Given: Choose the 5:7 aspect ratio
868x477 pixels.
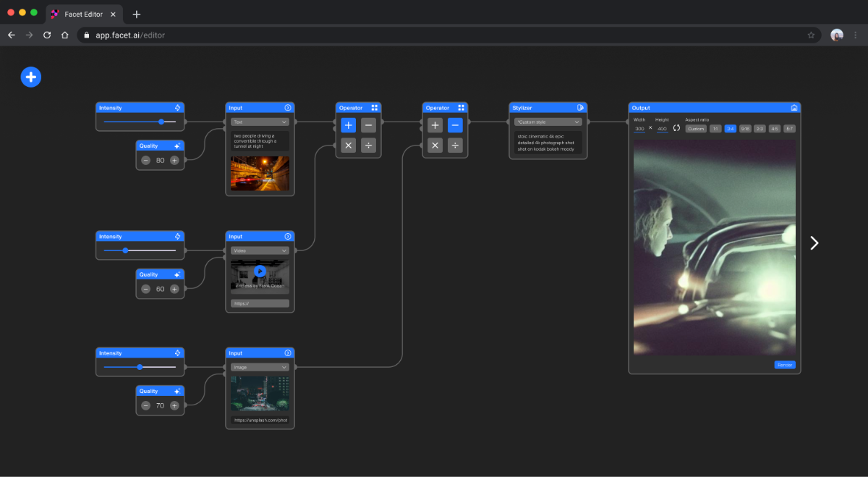Looking at the screenshot, I should 789,129.
